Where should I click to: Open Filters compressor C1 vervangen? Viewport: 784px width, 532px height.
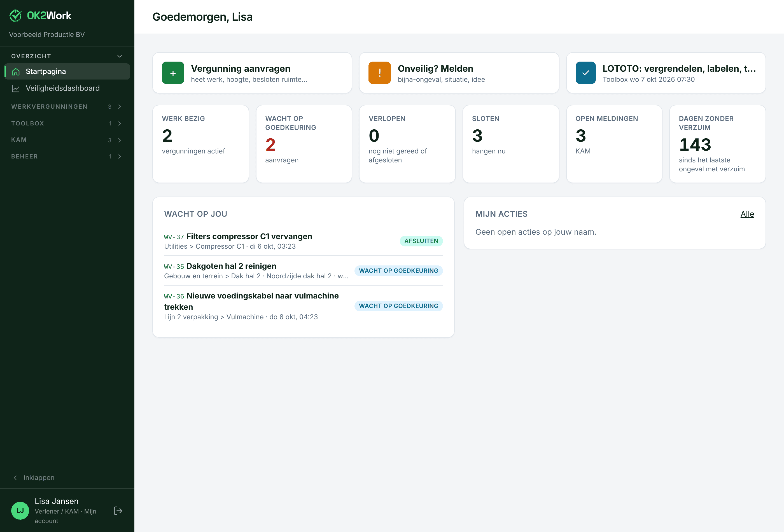249,237
